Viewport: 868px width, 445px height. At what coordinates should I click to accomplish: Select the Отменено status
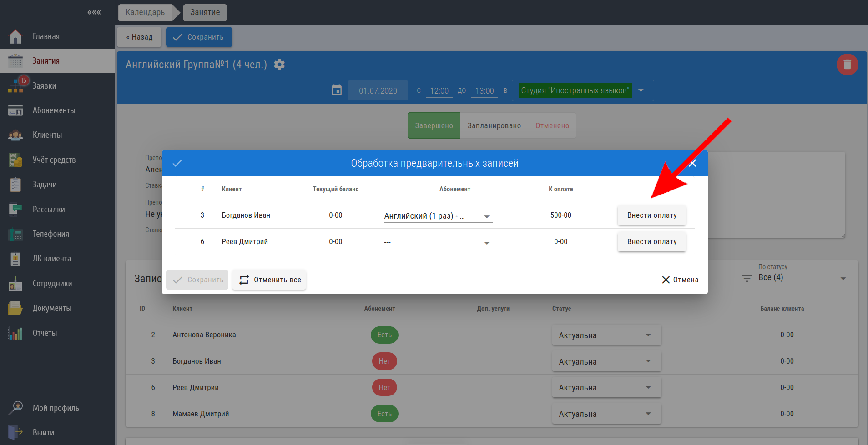point(552,125)
